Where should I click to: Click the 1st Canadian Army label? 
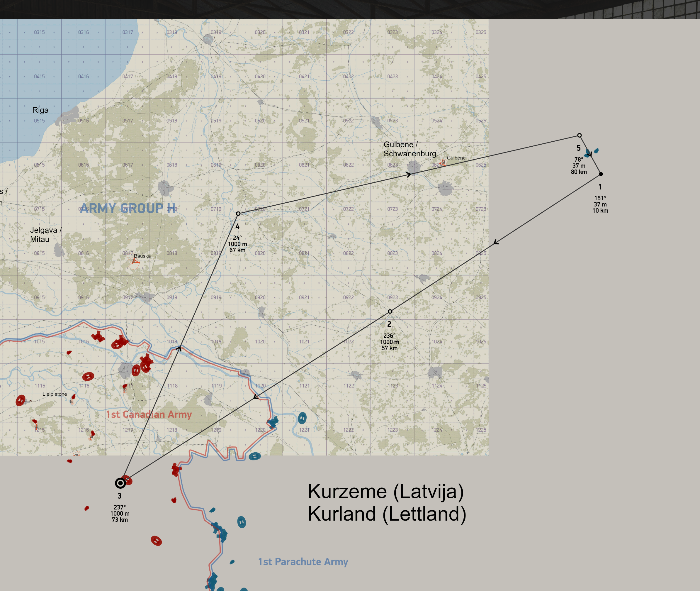149,414
